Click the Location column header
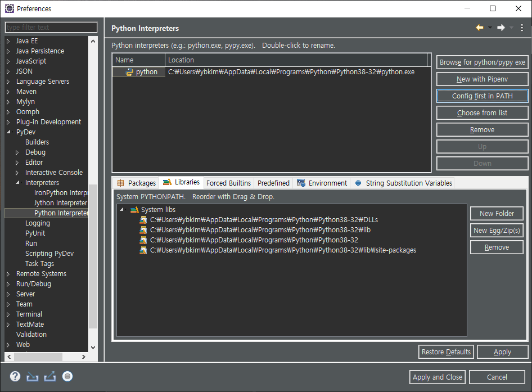 (296, 60)
